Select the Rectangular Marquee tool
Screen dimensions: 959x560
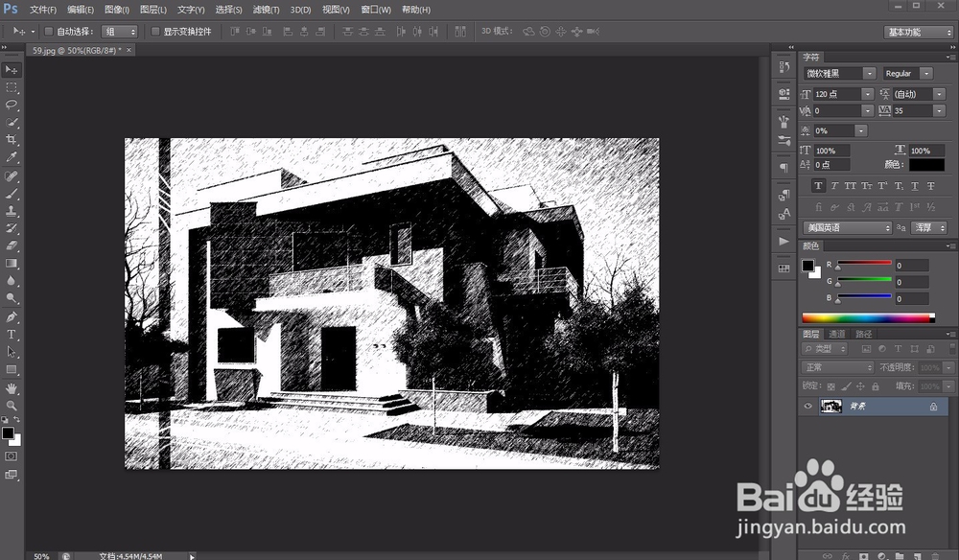(11, 87)
